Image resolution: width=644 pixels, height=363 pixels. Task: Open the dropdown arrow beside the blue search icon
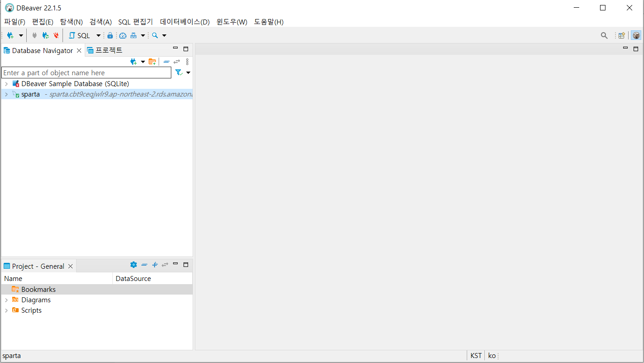click(x=164, y=35)
